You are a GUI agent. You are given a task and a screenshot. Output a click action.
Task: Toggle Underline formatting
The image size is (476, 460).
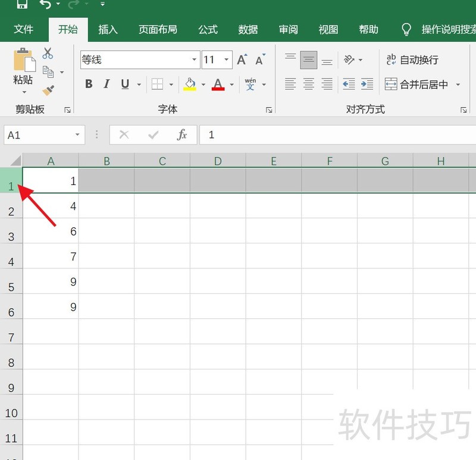pyautogui.click(x=125, y=84)
